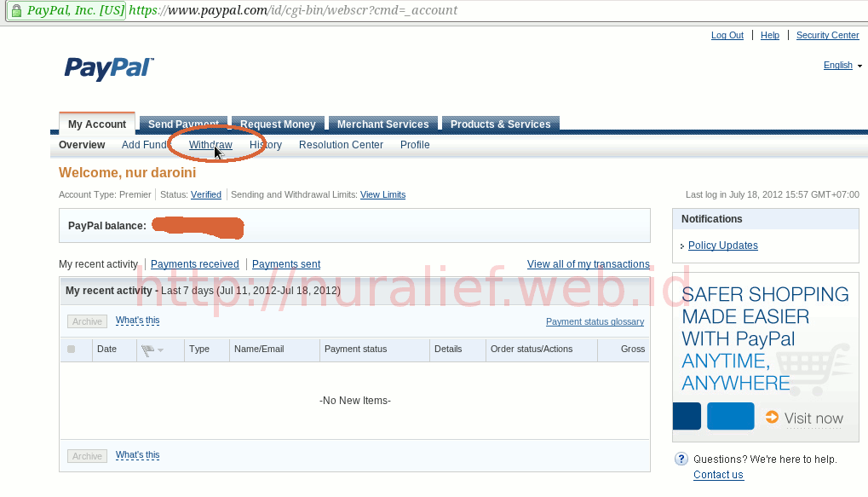Click the question mark help icon

[681, 459]
